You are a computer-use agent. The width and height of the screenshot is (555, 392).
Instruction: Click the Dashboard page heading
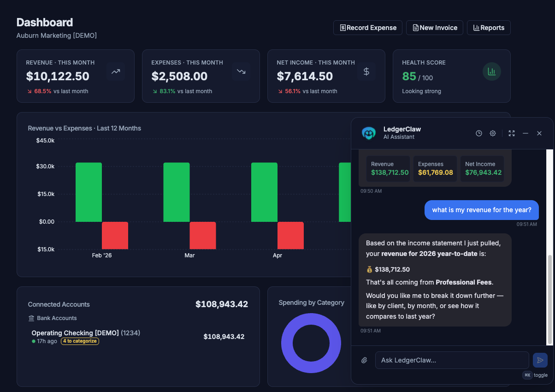[45, 22]
